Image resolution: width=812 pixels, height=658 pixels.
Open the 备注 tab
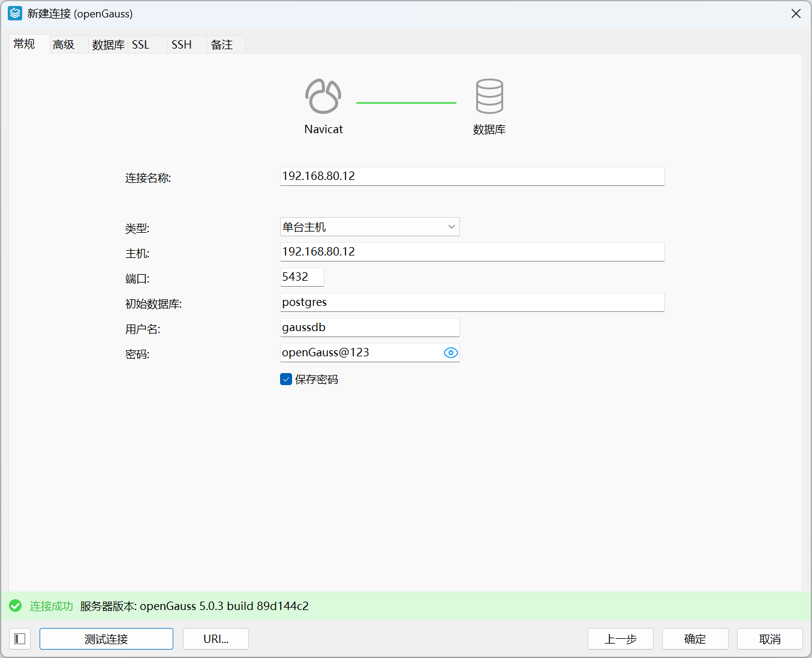coord(222,44)
